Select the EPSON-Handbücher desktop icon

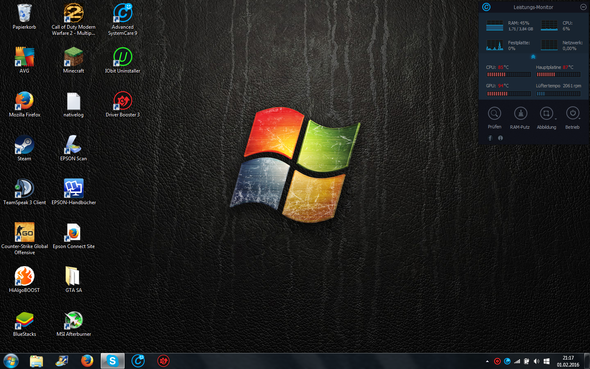coord(73,192)
